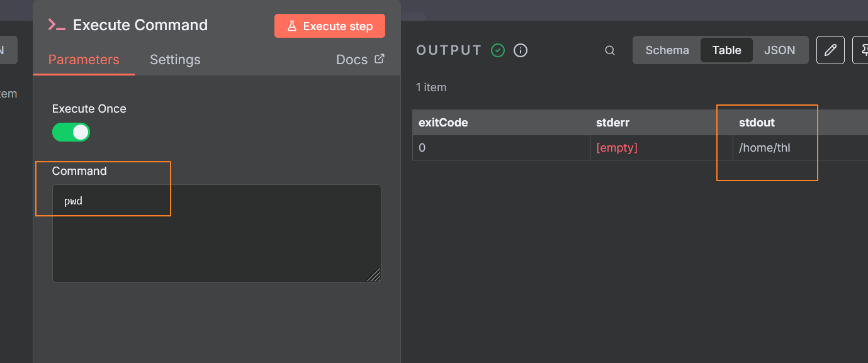Image resolution: width=868 pixels, height=363 pixels.
Task: Click into the Command text field
Action: pos(217,233)
